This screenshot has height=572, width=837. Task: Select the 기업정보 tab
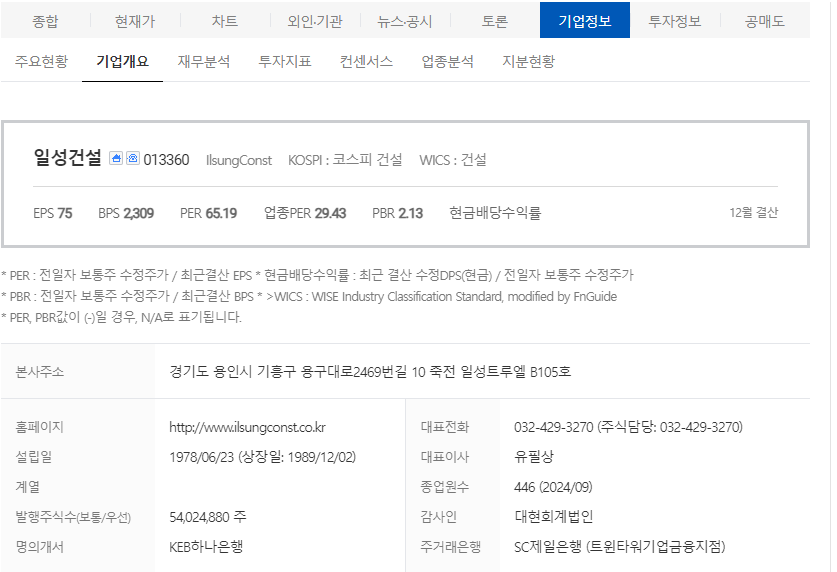pyautogui.click(x=585, y=21)
